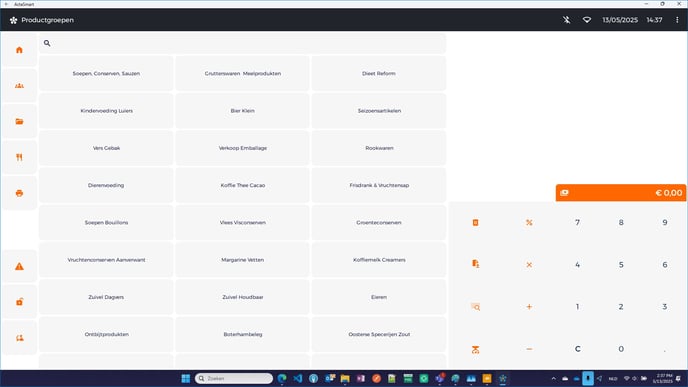Select Kindervoeding Luiers group
This screenshot has height=387, width=688.
coord(106,111)
